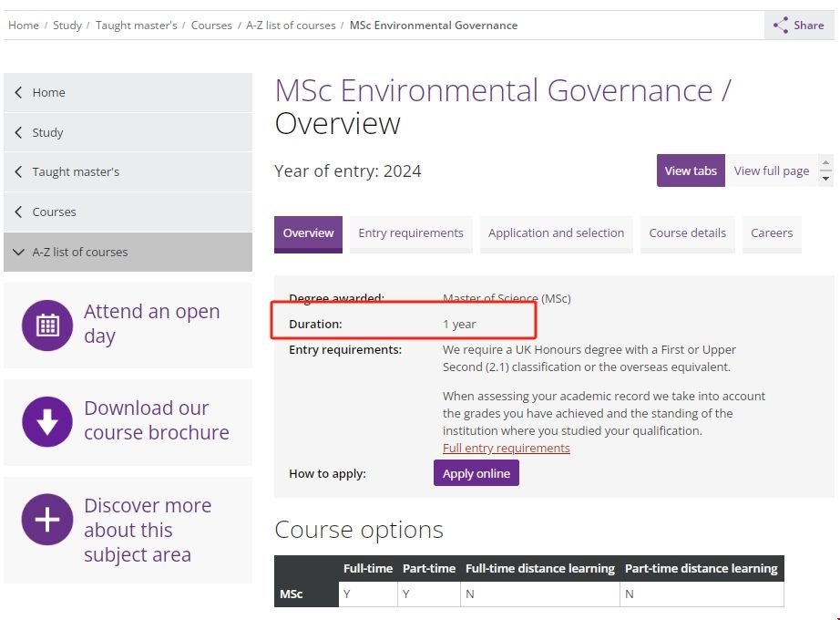Open Taught master's breadcrumb link
Viewport: 840px width, 620px height.
pos(137,26)
